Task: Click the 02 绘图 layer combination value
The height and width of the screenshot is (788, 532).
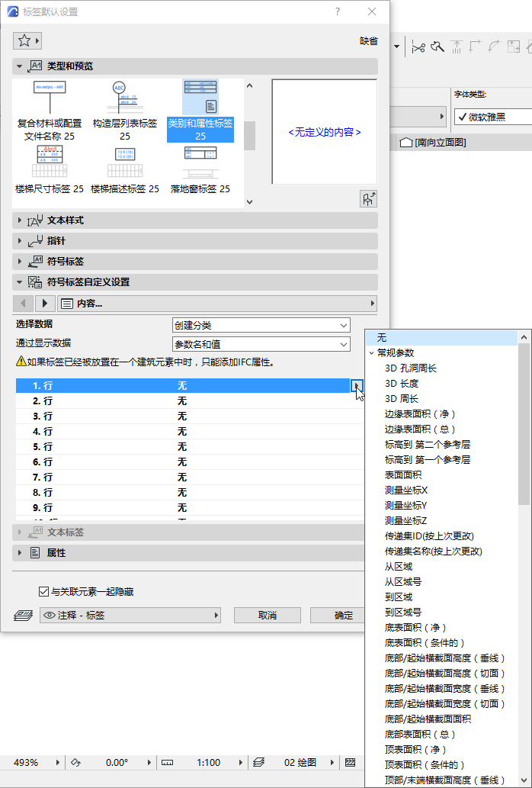Action: pyautogui.click(x=300, y=762)
